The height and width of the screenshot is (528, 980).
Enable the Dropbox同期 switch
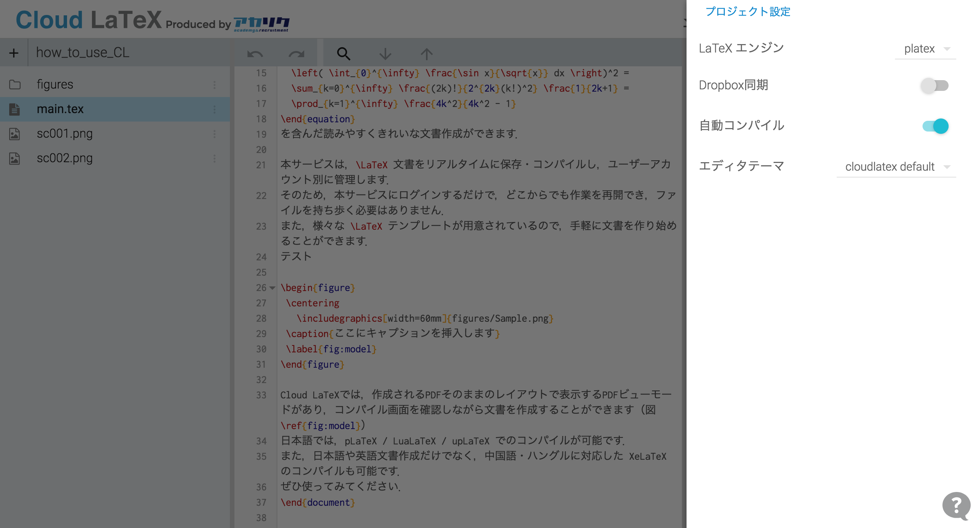[935, 86]
